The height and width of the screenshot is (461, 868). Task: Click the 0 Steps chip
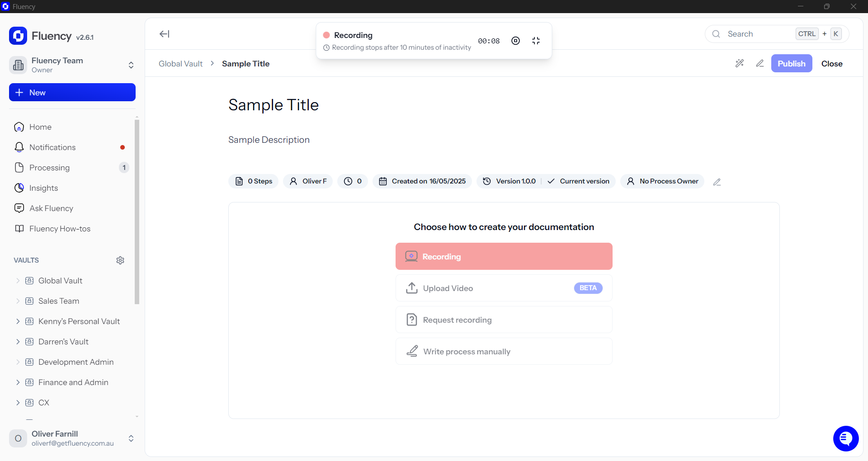(x=254, y=181)
